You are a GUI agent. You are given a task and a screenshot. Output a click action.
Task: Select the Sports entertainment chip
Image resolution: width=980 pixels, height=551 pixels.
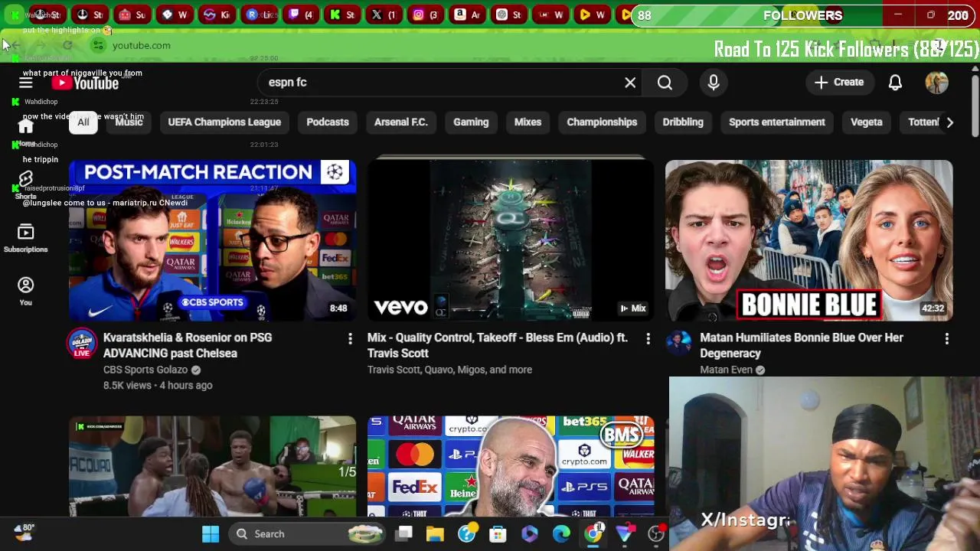(777, 122)
